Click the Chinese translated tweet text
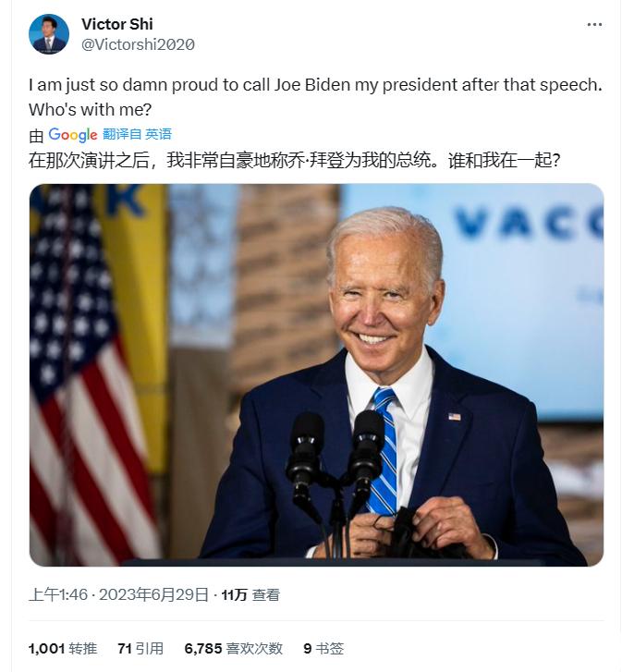Viewport: 622px width, 672px height. click(295, 160)
